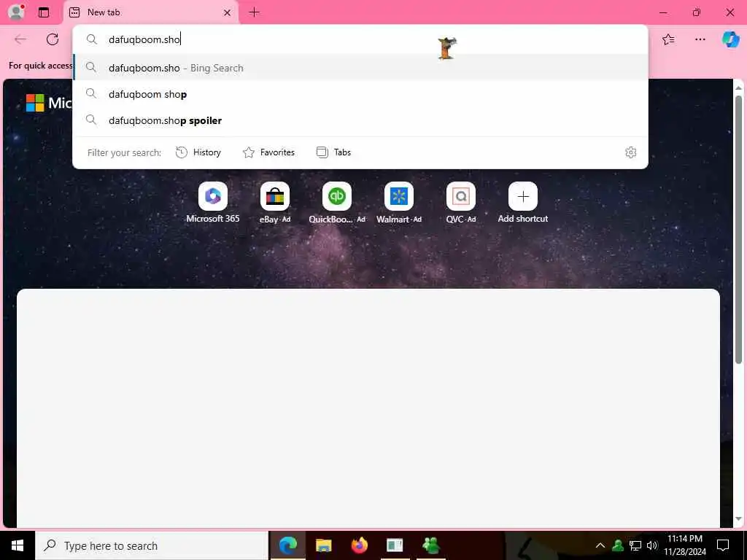Select the New tab tab

[x=150, y=12]
